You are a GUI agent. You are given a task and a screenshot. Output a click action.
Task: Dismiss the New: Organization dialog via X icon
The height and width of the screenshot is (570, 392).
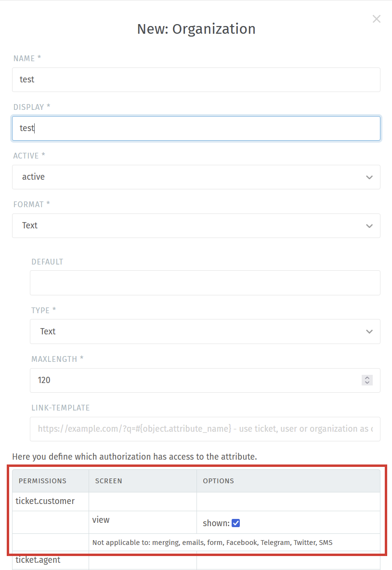[x=377, y=19]
